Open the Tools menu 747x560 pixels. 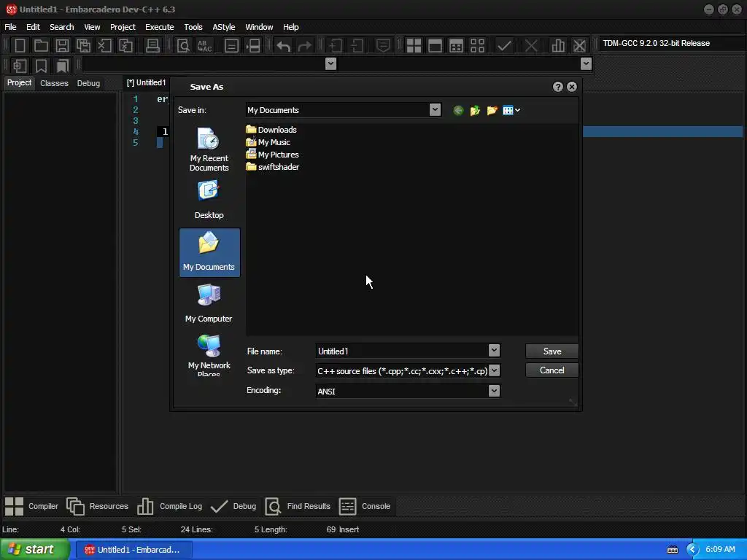tap(193, 27)
